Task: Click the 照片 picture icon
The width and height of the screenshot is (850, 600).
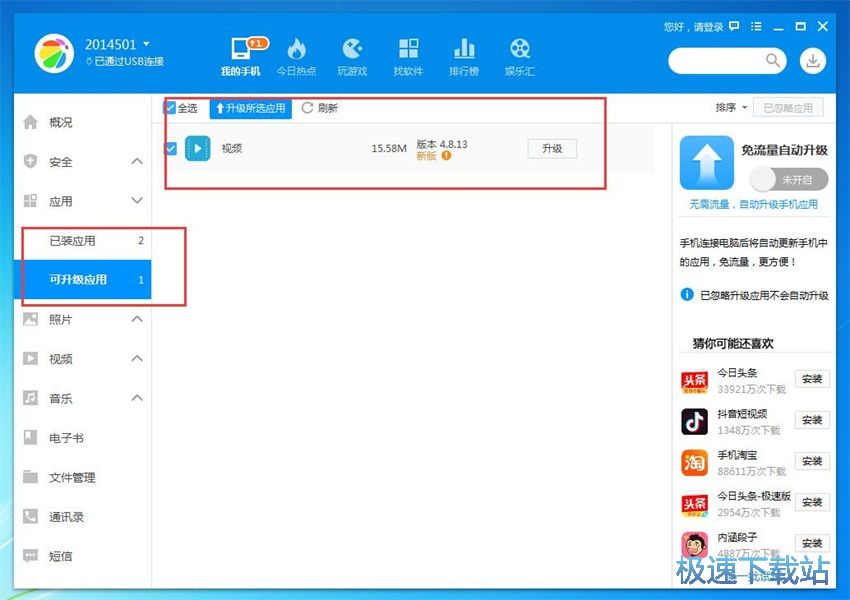Action: tap(30, 319)
